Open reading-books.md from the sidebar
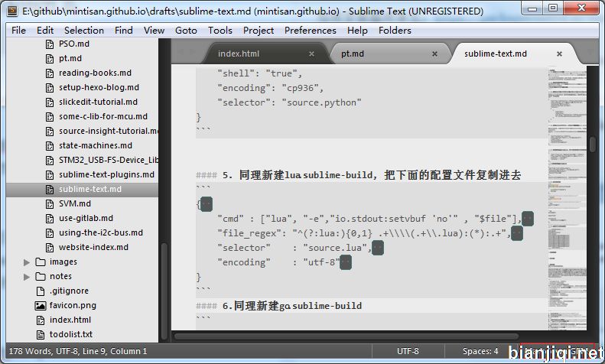 coord(95,73)
